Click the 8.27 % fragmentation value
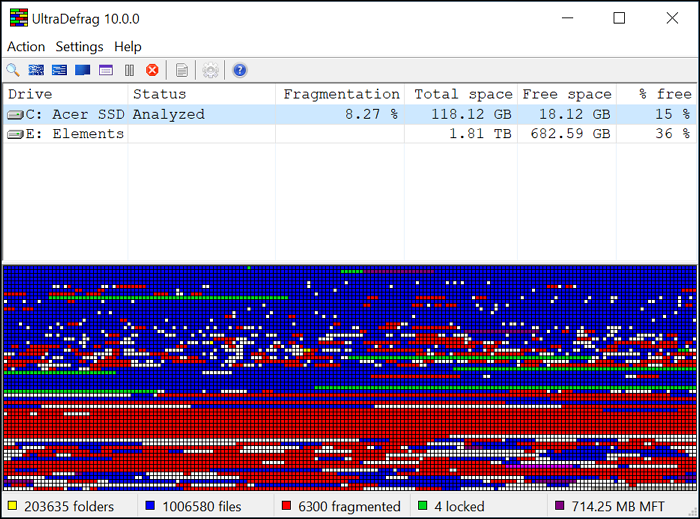The image size is (700, 519). tap(371, 114)
